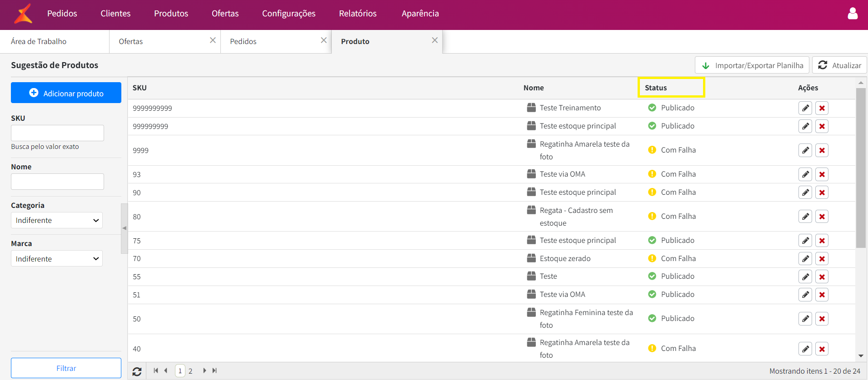Screen dimensions: 868x380
Task: Delete product with SKU 80
Action: tap(822, 217)
